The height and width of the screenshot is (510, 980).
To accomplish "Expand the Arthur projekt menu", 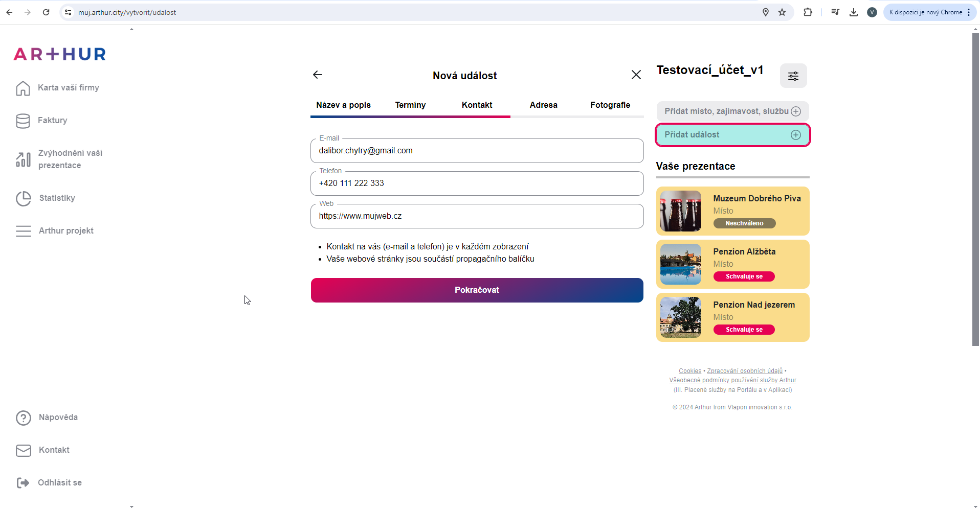I will (x=24, y=231).
